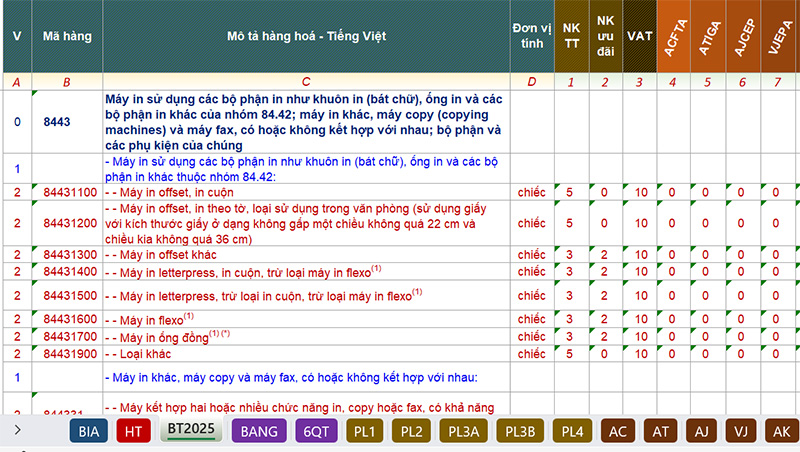The width and height of the screenshot is (800, 452).
Task: Open the red HT sheet tab
Action: pos(133,431)
